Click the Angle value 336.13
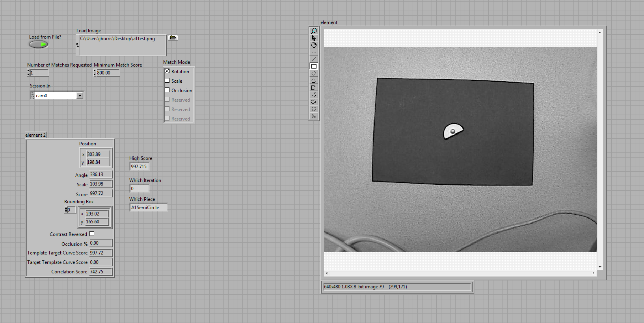644x323 pixels. [x=101, y=174]
